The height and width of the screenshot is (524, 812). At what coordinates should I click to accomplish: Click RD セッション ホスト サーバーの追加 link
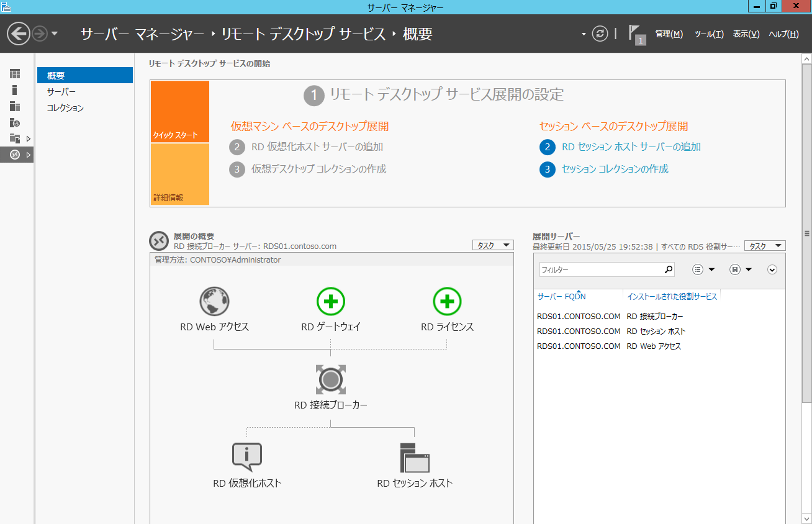click(631, 147)
